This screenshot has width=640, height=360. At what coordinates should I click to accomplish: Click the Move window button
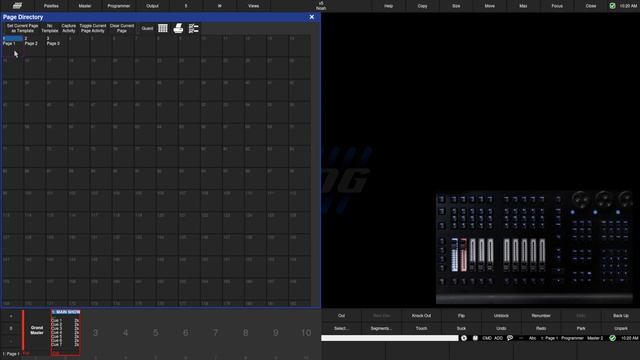click(490, 6)
